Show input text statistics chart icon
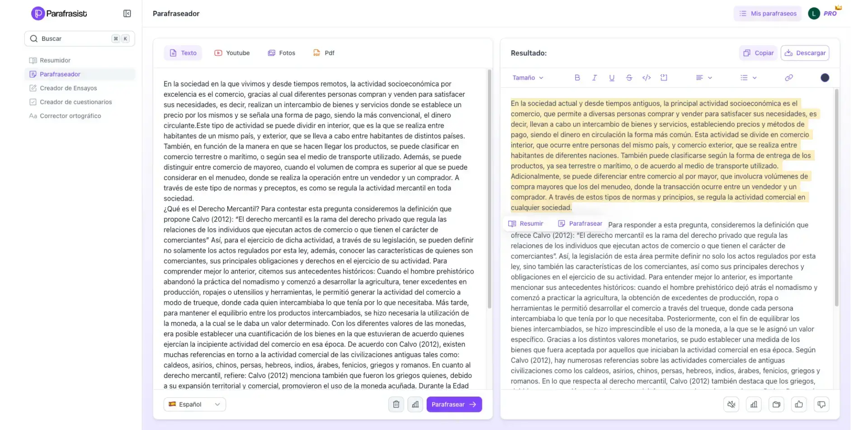 (415, 404)
